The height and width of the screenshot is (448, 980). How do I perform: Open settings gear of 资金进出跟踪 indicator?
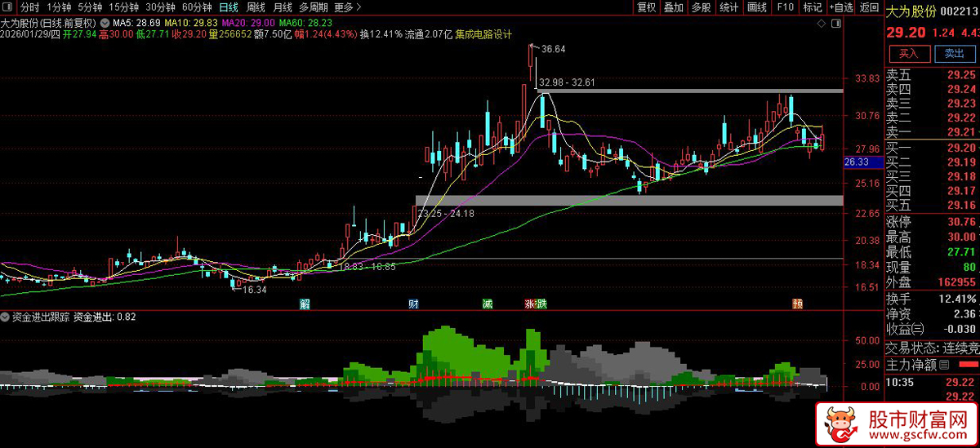point(6,317)
